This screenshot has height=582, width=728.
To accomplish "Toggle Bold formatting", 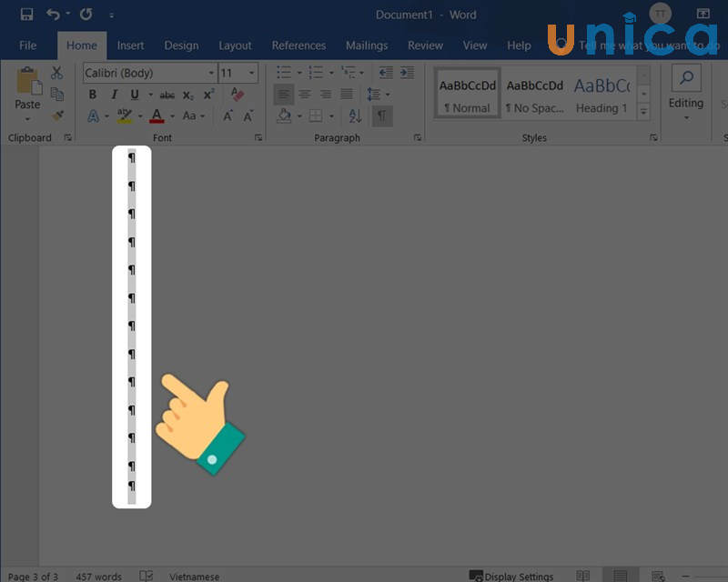I will click(x=93, y=95).
